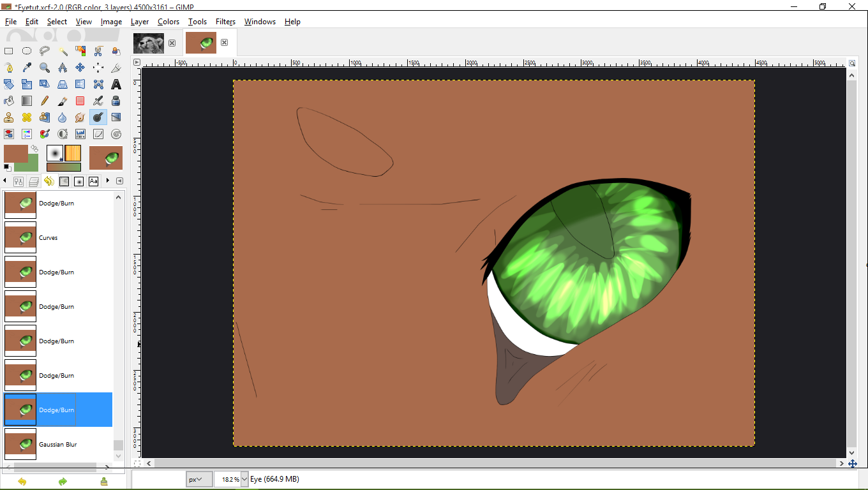Select the Cage Transform tool
868x490 pixels.
click(98, 84)
